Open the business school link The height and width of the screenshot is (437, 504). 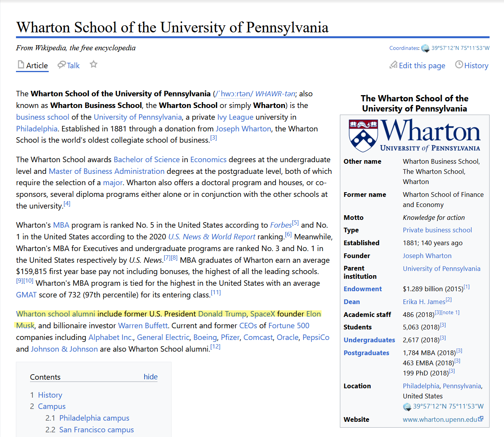coord(42,117)
